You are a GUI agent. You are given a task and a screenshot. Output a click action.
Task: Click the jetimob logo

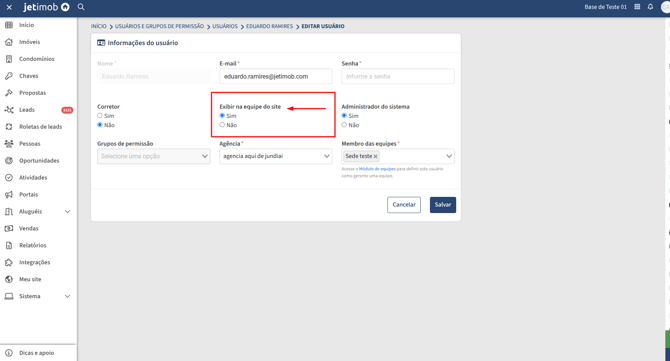point(46,7)
